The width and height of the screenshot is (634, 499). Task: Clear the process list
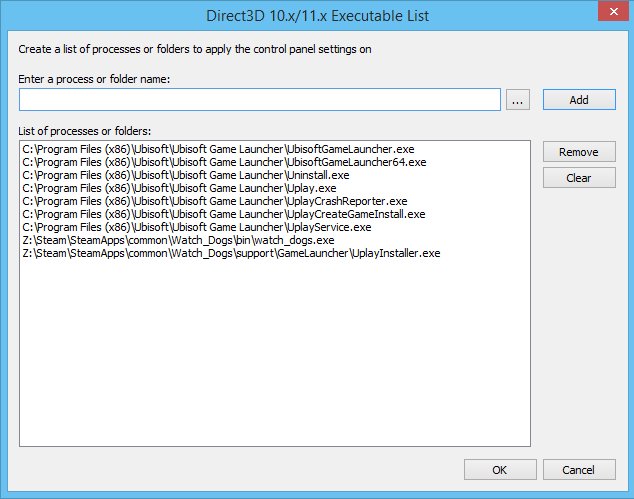click(579, 178)
